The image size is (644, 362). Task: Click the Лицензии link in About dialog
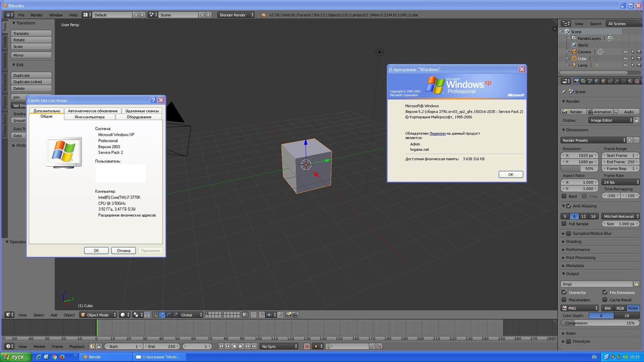tap(437, 134)
